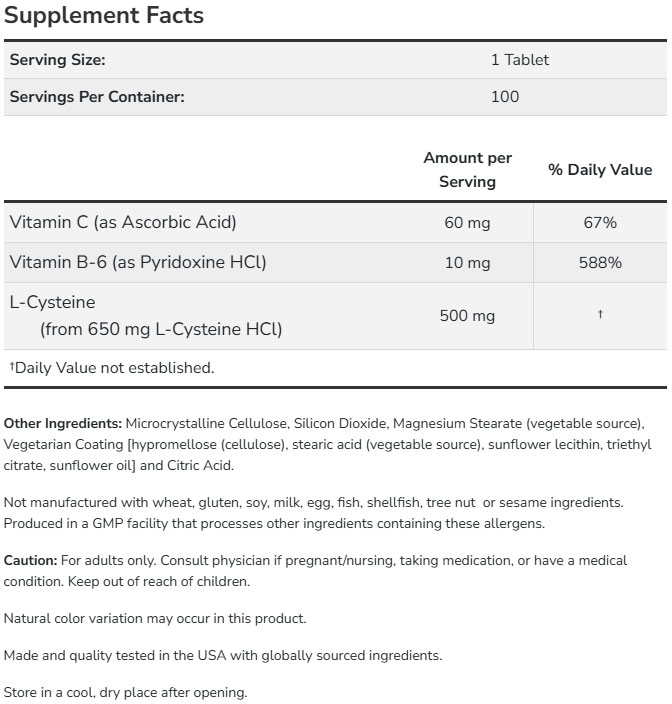The height and width of the screenshot is (704, 672).
Task: Select Vitamin C (as Ascorbic Acid) row
Action: (x=335, y=223)
